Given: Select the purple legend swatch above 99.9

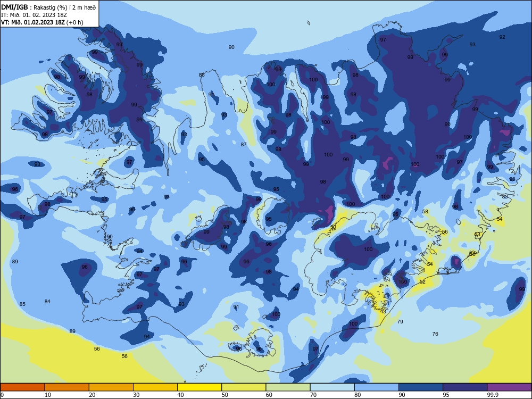Looking at the screenshot, I should point(509,387).
